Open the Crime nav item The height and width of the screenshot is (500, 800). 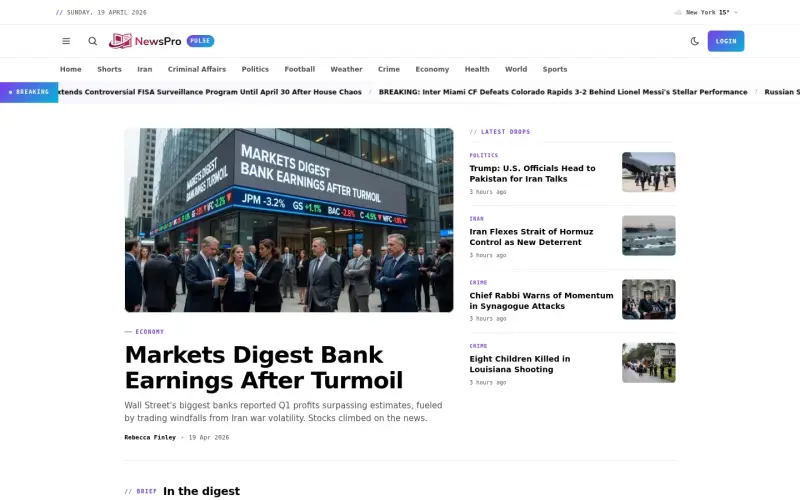tap(389, 69)
